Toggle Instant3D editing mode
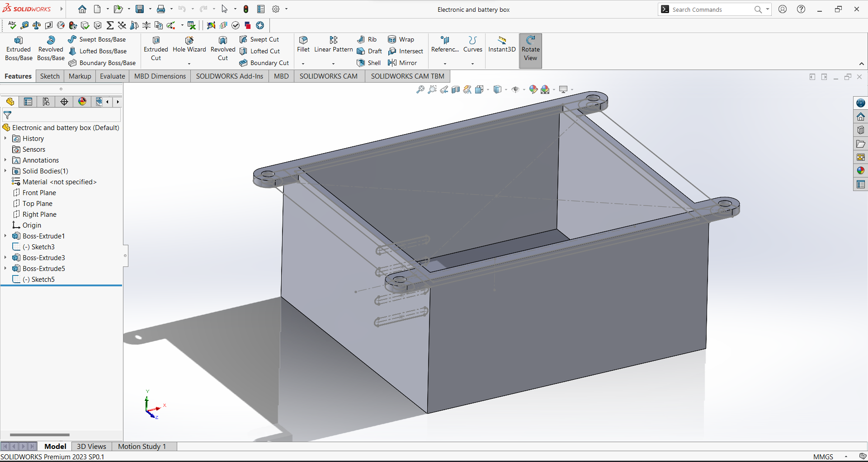The height and width of the screenshot is (462, 868). tap(502, 45)
